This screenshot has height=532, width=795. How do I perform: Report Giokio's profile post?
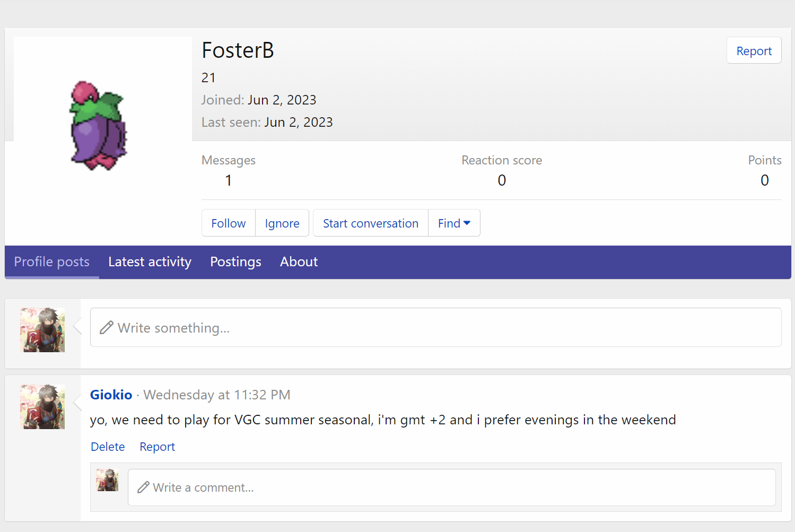click(157, 447)
